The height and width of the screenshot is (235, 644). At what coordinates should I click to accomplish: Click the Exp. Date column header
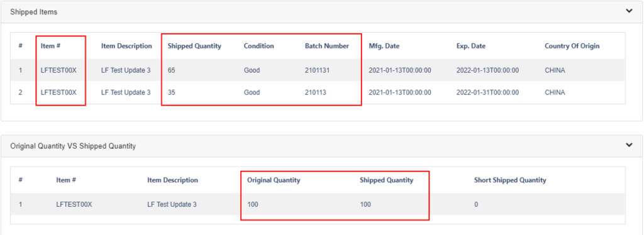(470, 46)
